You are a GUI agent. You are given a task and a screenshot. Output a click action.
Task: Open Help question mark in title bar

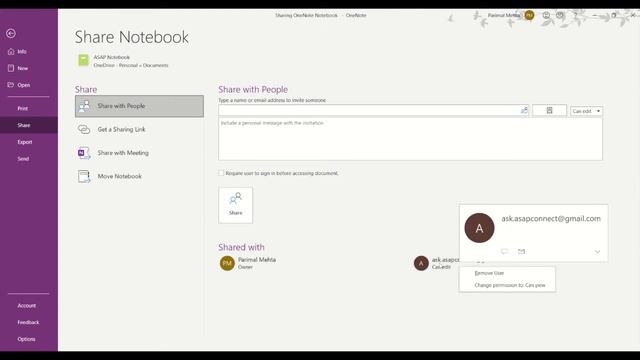coord(576,16)
